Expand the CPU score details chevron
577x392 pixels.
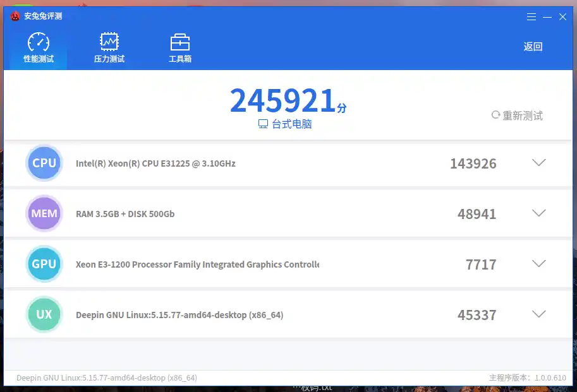tap(538, 163)
